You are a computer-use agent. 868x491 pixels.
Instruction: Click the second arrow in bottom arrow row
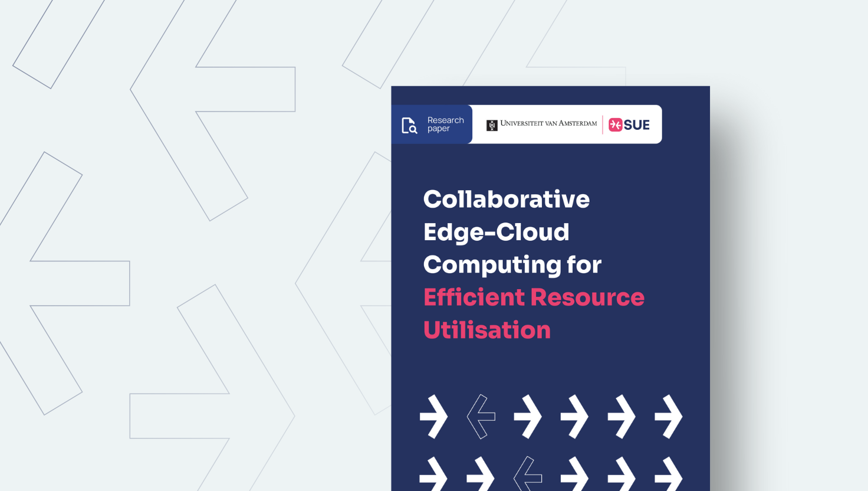[481, 473]
